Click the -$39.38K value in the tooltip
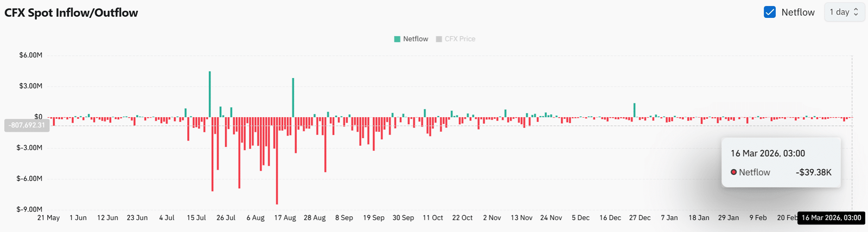The height and width of the screenshot is (232, 868). click(813, 172)
